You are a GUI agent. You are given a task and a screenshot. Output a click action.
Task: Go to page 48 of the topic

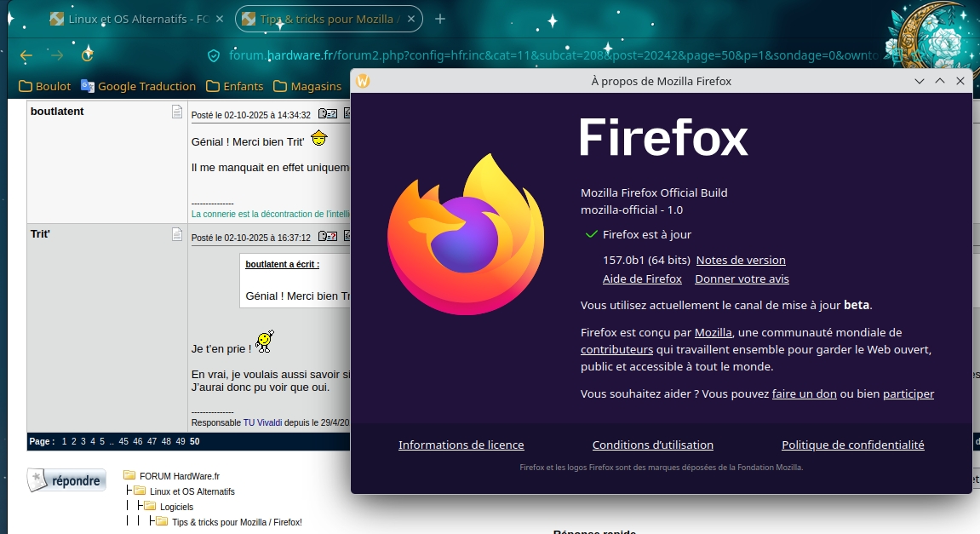(x=166, y=441)
